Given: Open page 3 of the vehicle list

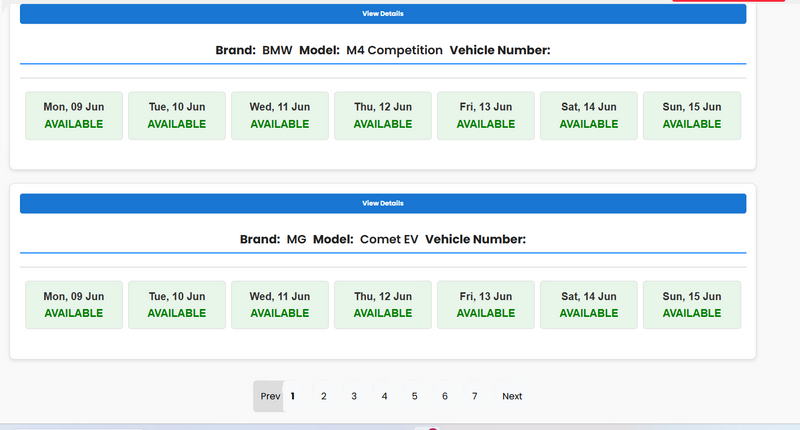Looking at the screenshot, I should pos(354,396).
